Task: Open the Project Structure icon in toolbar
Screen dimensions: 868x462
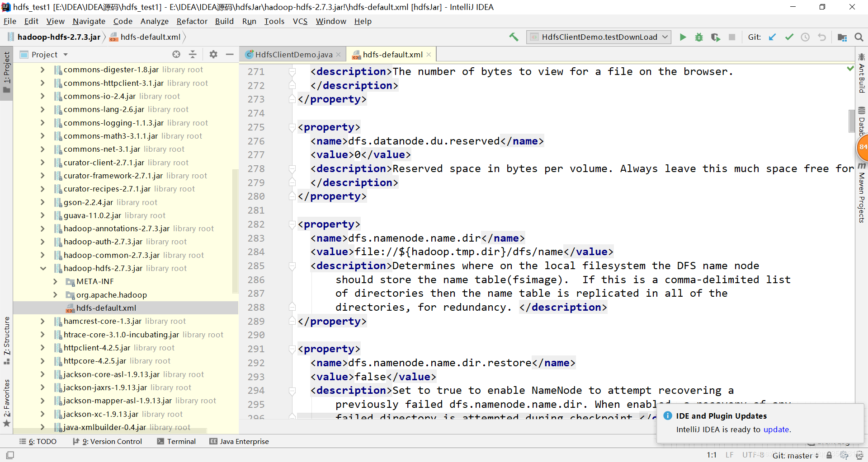Action: 842,37
